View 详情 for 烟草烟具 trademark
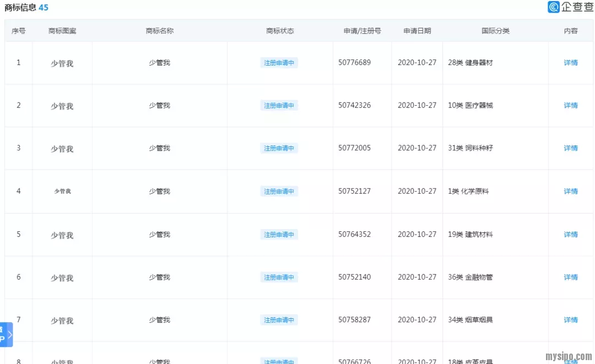Image resolution: width=595 pixels, height=364 pixels. click(571, 320)
